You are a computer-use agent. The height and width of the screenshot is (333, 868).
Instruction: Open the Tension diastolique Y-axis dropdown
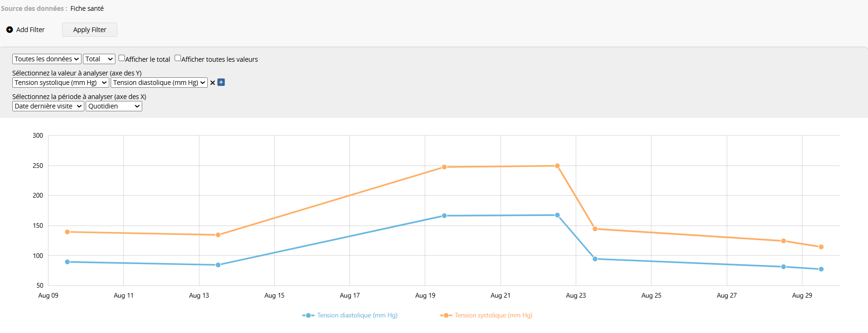point(159,83)
